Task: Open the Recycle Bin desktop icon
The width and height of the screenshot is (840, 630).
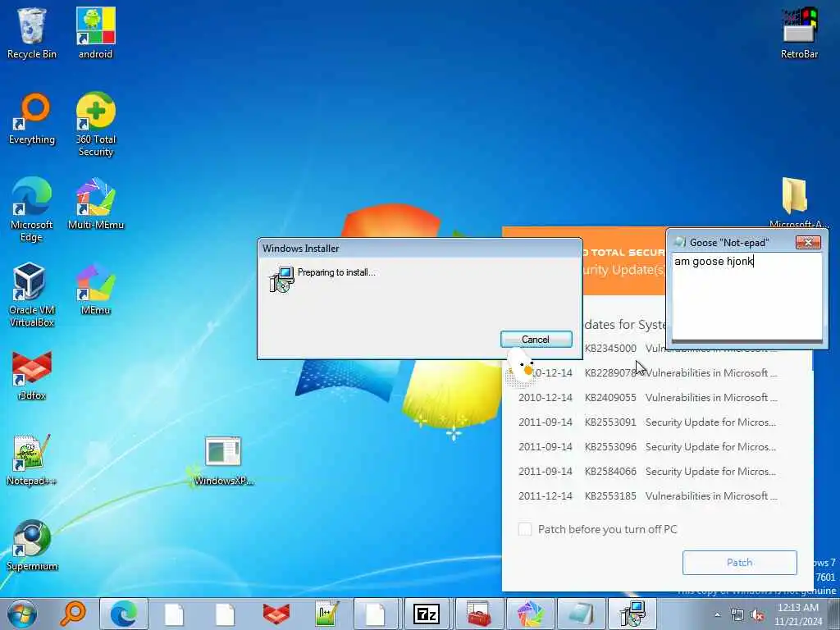Action: click(x=32, y=32)
